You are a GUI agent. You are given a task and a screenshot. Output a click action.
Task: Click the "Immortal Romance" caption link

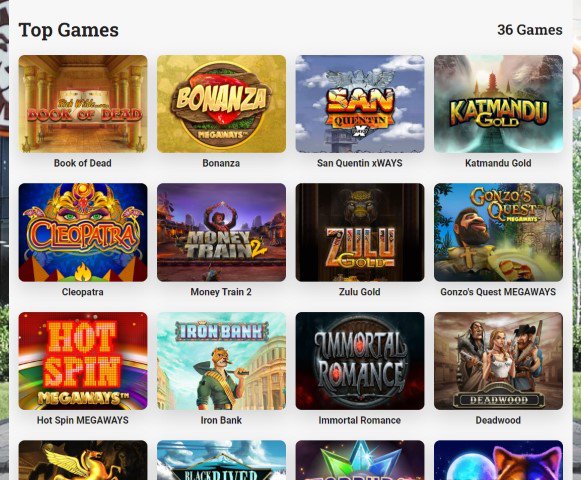(x=360, y=420)
